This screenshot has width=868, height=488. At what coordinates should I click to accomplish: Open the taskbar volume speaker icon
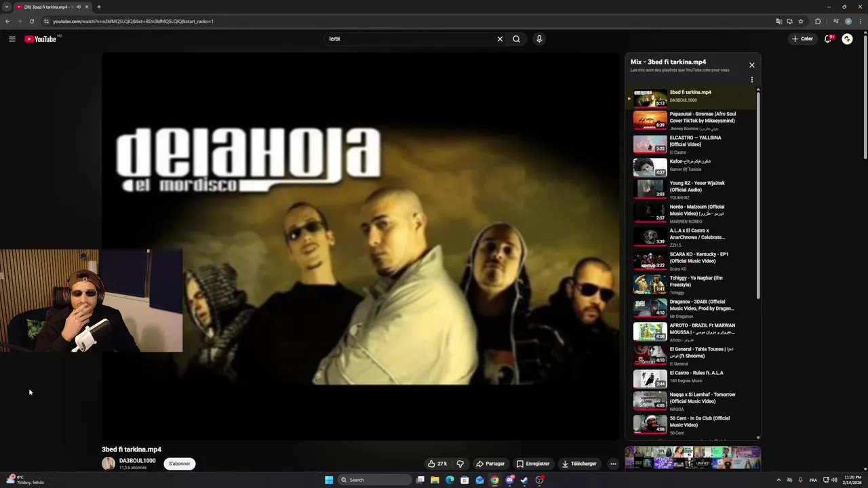834,480
